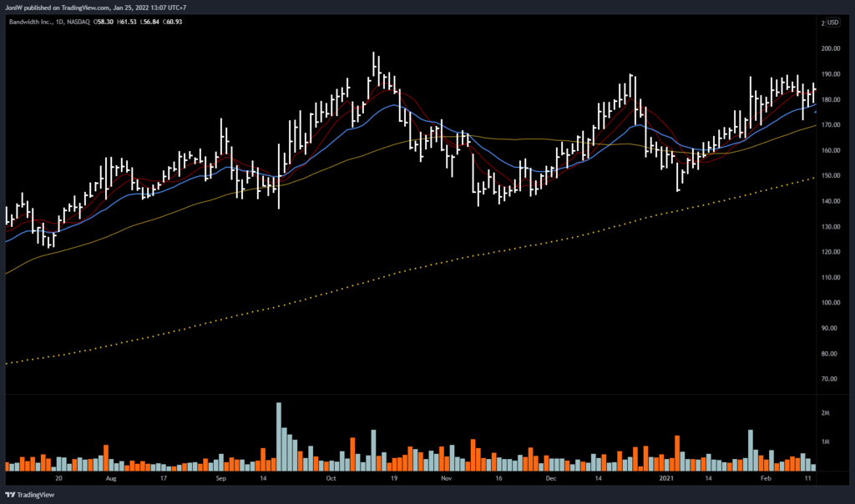Click the 100.00 price axis label
The width and height of the screenshot is (855, 504).
tap(829, 303)
